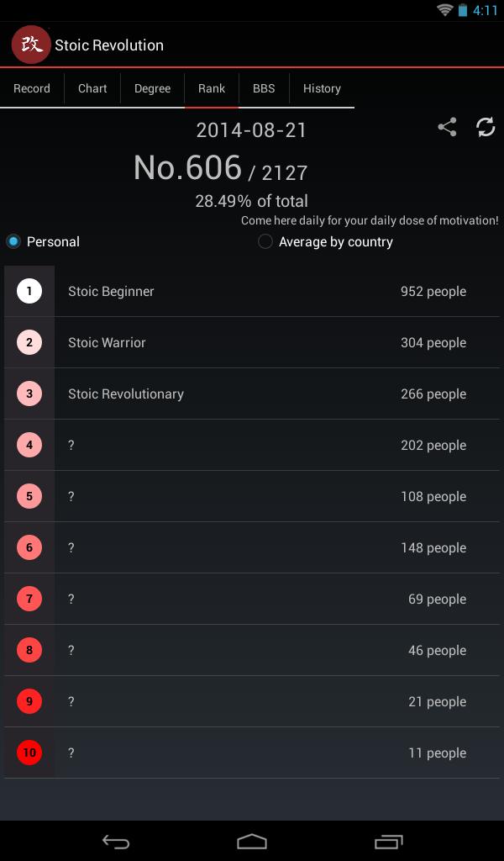Share the rank via share icon

pyautogui.click(x=447, y=127)
